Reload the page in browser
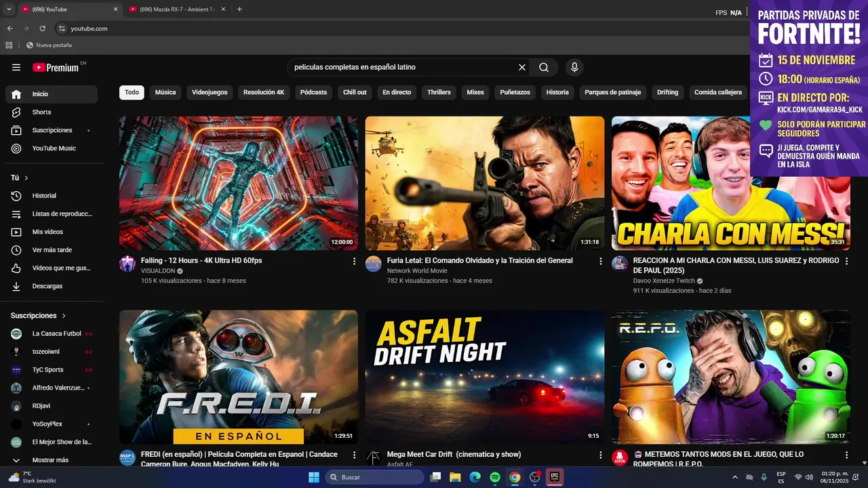Viewport: 868px width, 488px height. [x=42, y=28]
